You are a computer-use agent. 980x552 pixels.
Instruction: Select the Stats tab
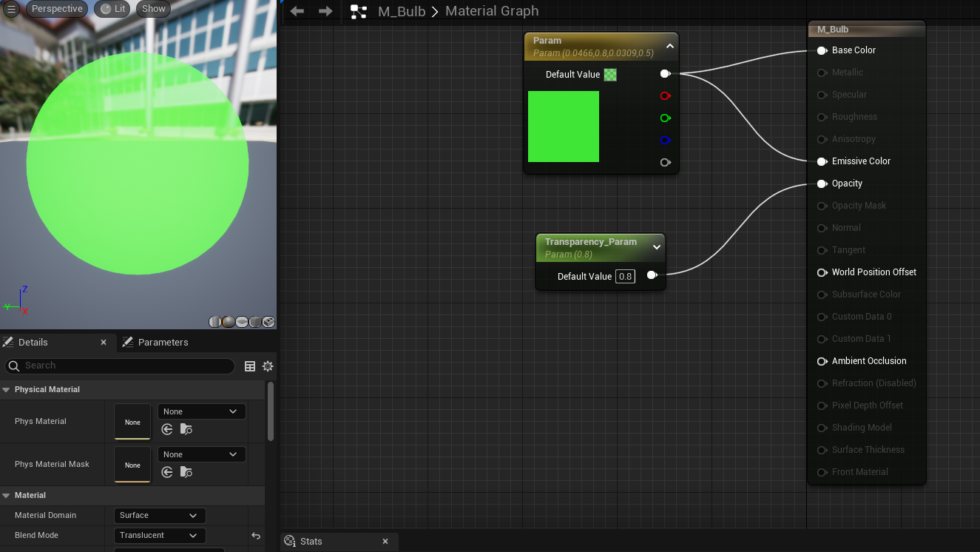tap(311, 541)
